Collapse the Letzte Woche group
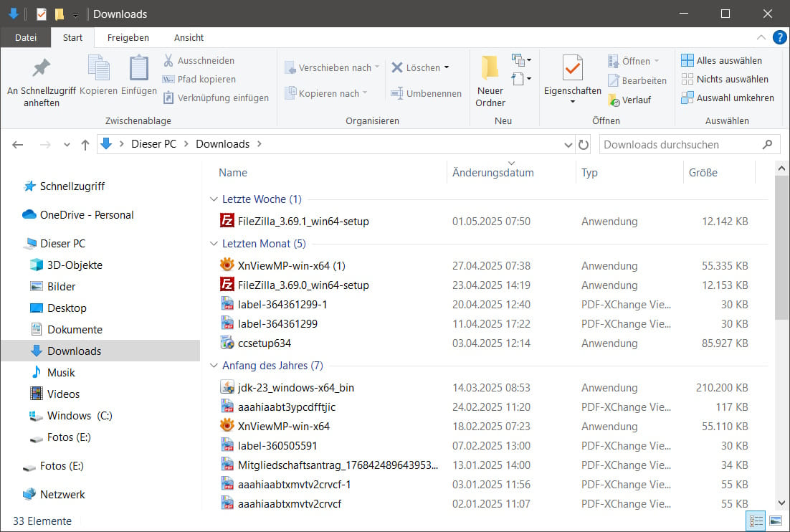The image size is (790, 532). [214, 199]
